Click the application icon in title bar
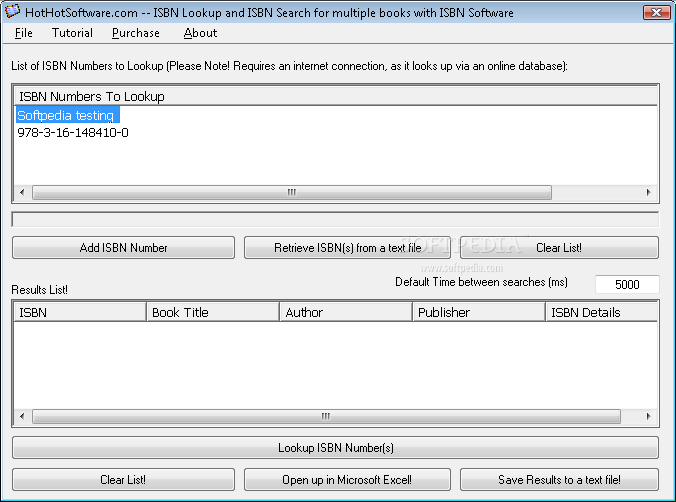Screen dimensions: 676x502 click(12, 12)
